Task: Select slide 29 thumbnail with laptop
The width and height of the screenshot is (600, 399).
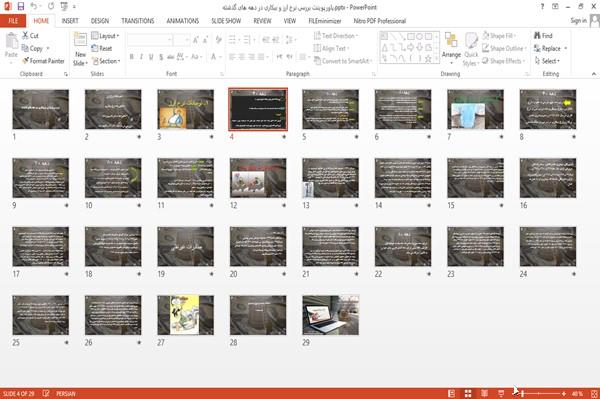Action: tap(330, 315)
